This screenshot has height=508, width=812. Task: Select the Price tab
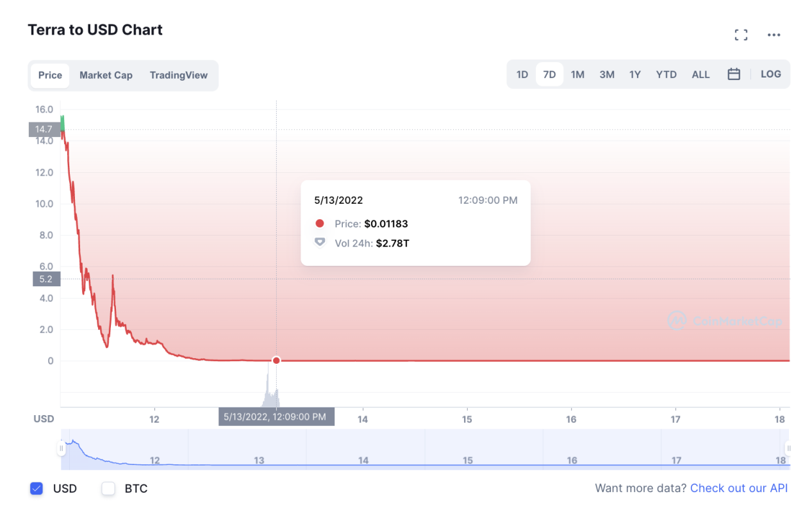tap(50, 75)
